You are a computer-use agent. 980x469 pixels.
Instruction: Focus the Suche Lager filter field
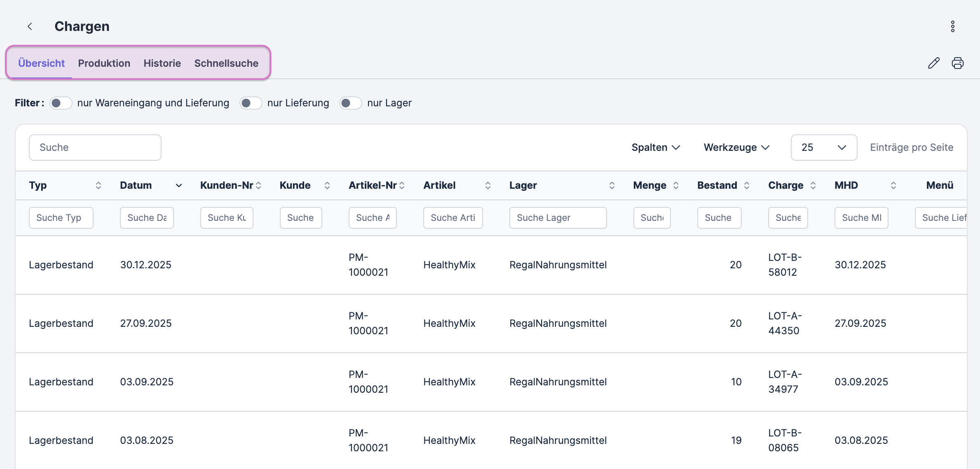[558, 218]
